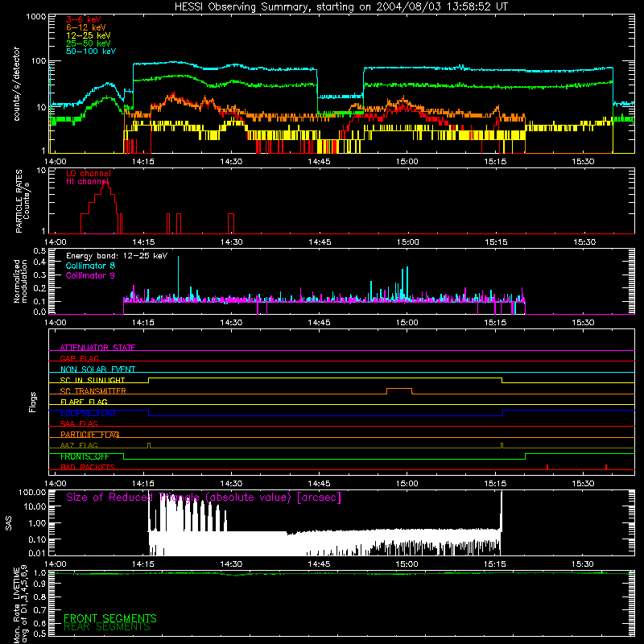Viewport: 644px width, 644px height.
Task: Select the '6-12 keV' legend label
Action: coord(86,27)
